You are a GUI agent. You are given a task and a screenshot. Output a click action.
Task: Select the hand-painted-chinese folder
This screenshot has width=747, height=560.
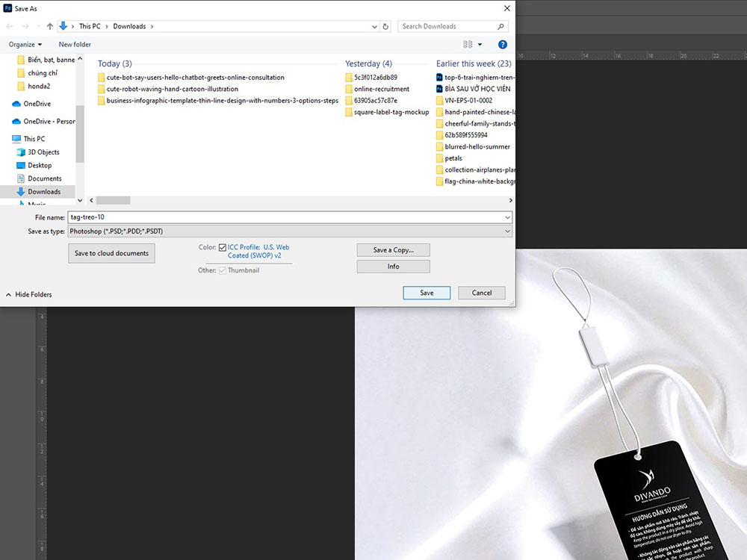tap(475, 112)
